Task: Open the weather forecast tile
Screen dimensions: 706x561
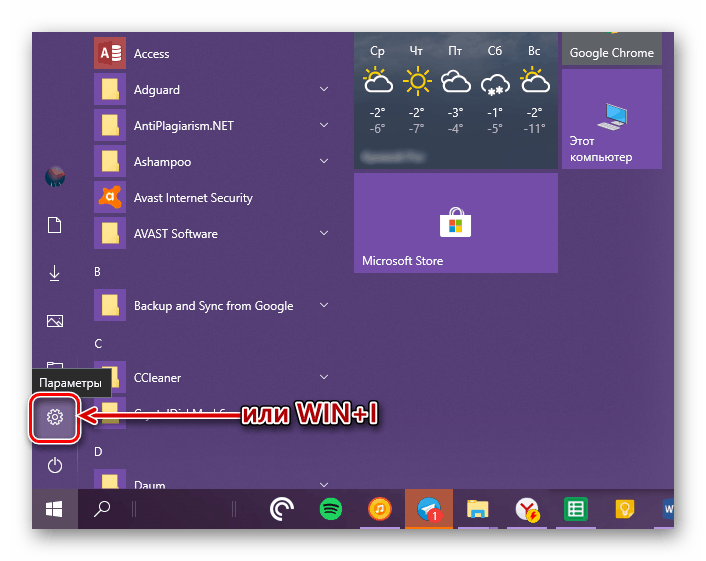Action: [x=456, y=101]
